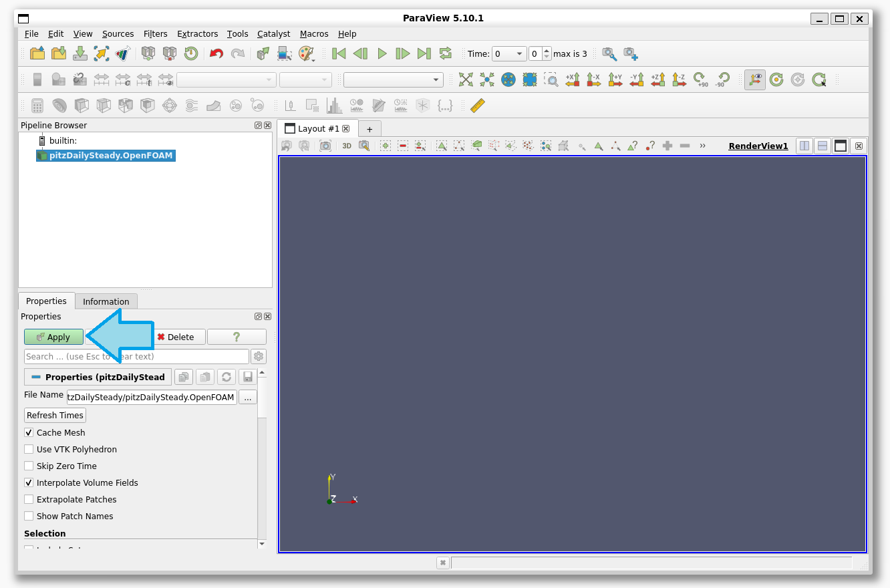Toggle orientation axes visibility
Screen dimensions: 890x588
click(755, 80)
